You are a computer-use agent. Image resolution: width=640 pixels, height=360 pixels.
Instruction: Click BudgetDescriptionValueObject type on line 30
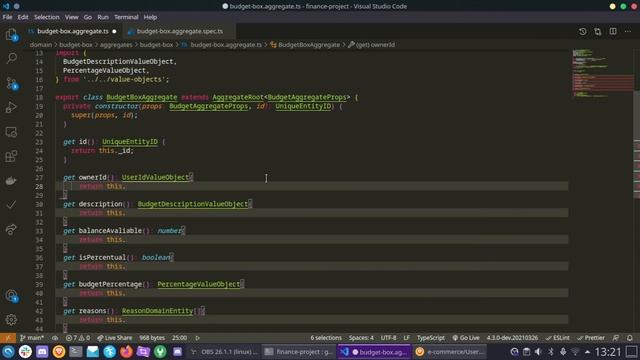coord(193,204)
